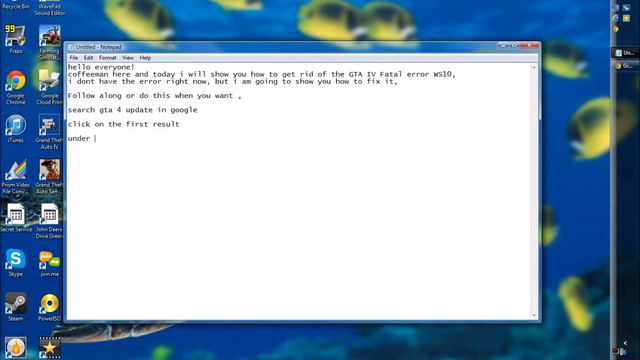The width and height of the screenshot is (640, 360).
Task: Close the Notepad window
Action: [x=529, y=45]
